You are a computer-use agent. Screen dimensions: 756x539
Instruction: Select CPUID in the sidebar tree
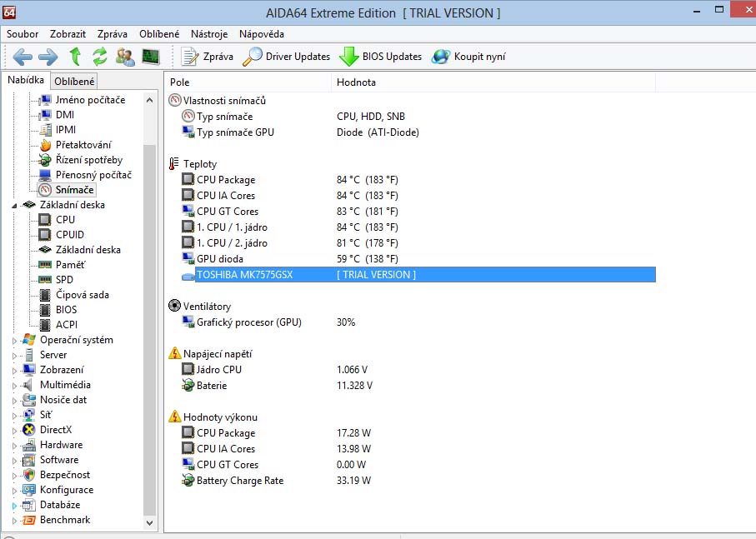pyautogui.click(x=69, y=235)
